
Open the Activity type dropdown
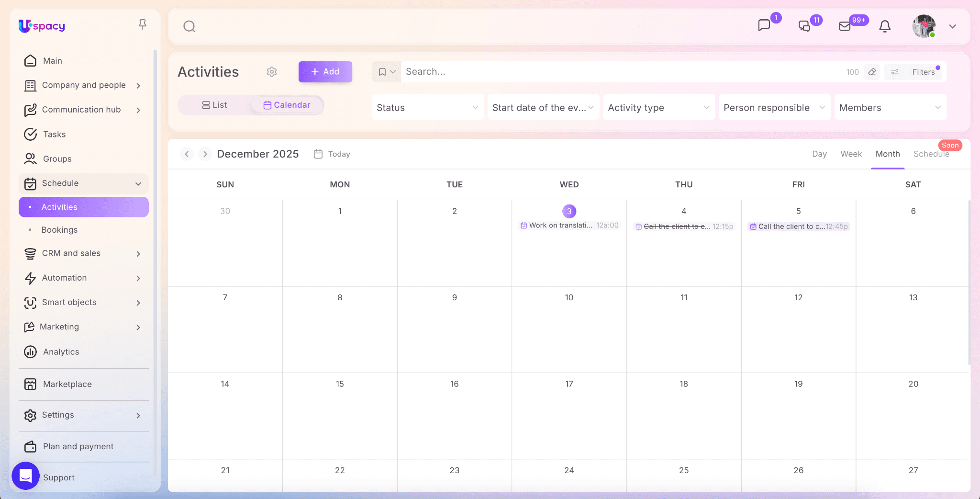click(x=658, y=108)
